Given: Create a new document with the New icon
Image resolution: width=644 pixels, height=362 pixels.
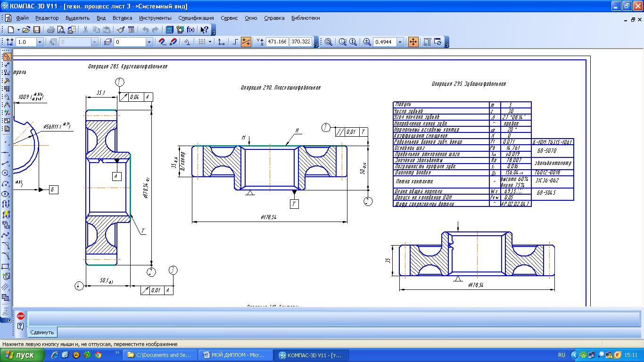Looking at the screenshot, I should (10, 29).
